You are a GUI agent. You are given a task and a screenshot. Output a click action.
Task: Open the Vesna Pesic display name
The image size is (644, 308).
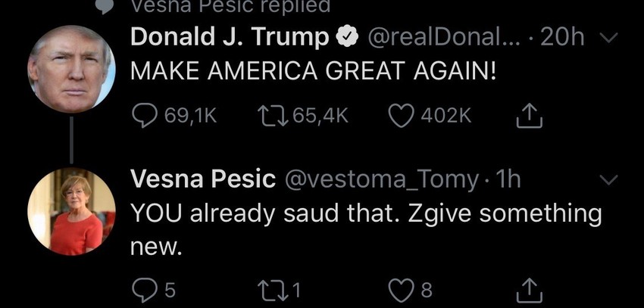[x=203, y=179]
